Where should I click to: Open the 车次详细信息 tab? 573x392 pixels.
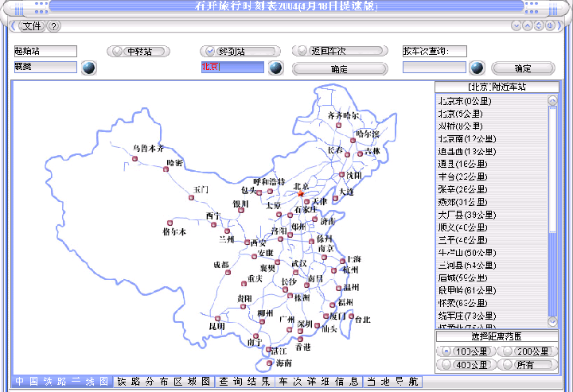pos(318,382)
